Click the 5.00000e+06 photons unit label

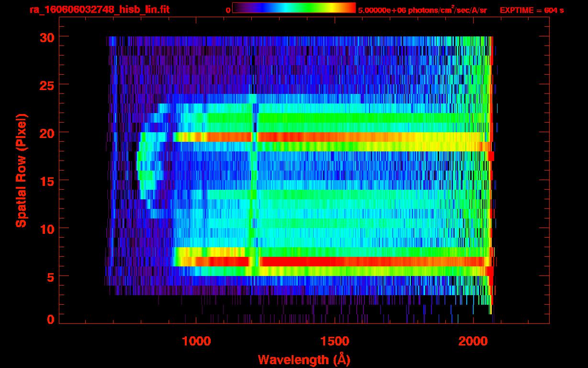pos(422,10)
